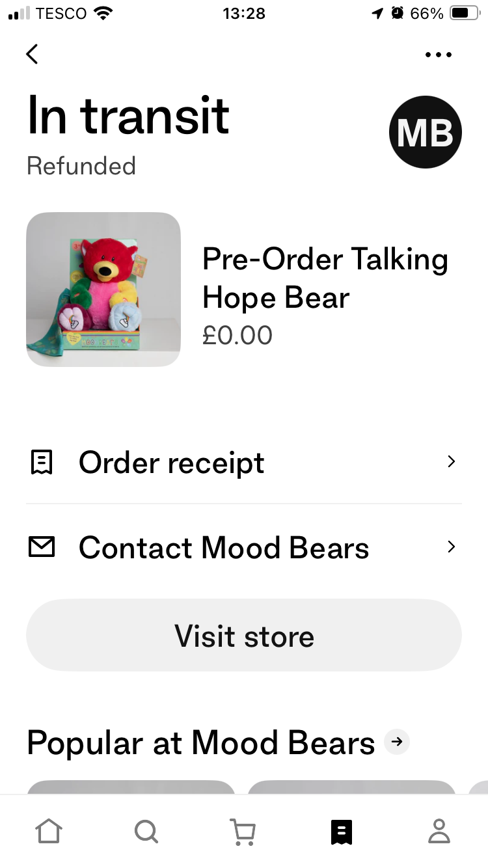Expand Order receipt with its chevron
This screenshot has width=488, height=868.
452,462
